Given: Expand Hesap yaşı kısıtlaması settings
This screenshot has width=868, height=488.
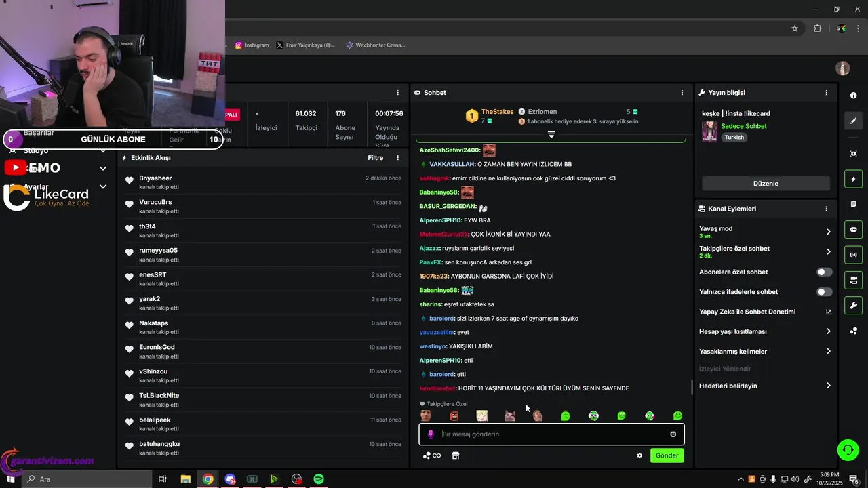Looking at the screenshot, I should coord(828,331).
